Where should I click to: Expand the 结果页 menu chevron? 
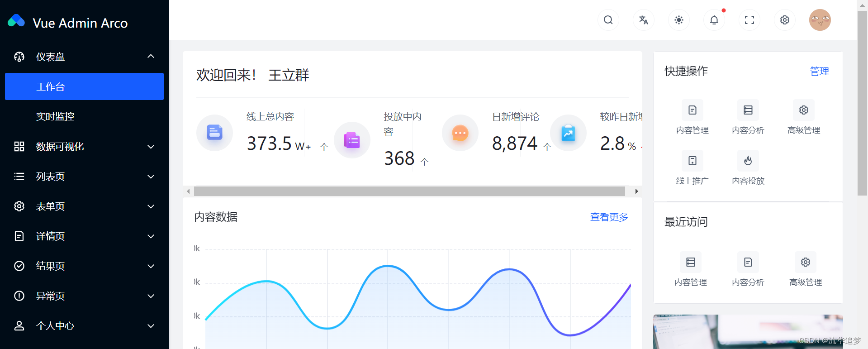pyautogui.click(x=151, y=266)
